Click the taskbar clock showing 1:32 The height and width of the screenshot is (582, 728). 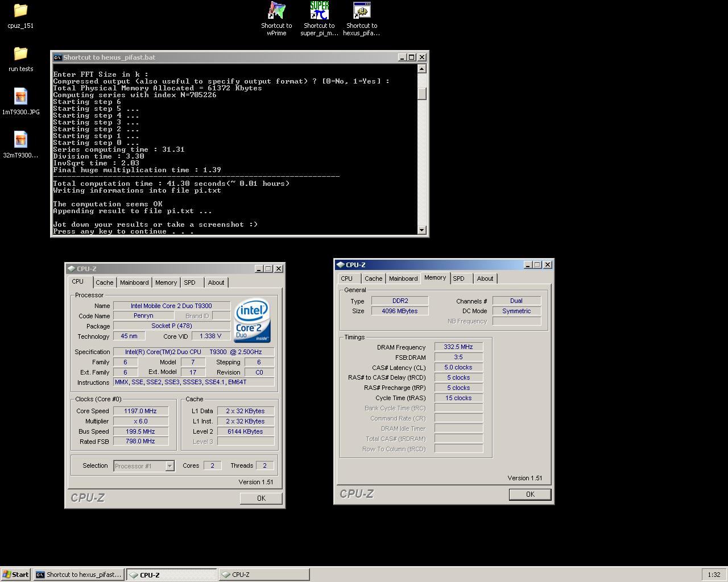pos(714,575)
